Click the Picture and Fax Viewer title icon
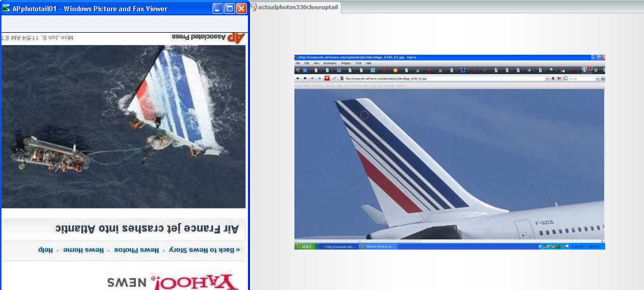 point(6,8)
